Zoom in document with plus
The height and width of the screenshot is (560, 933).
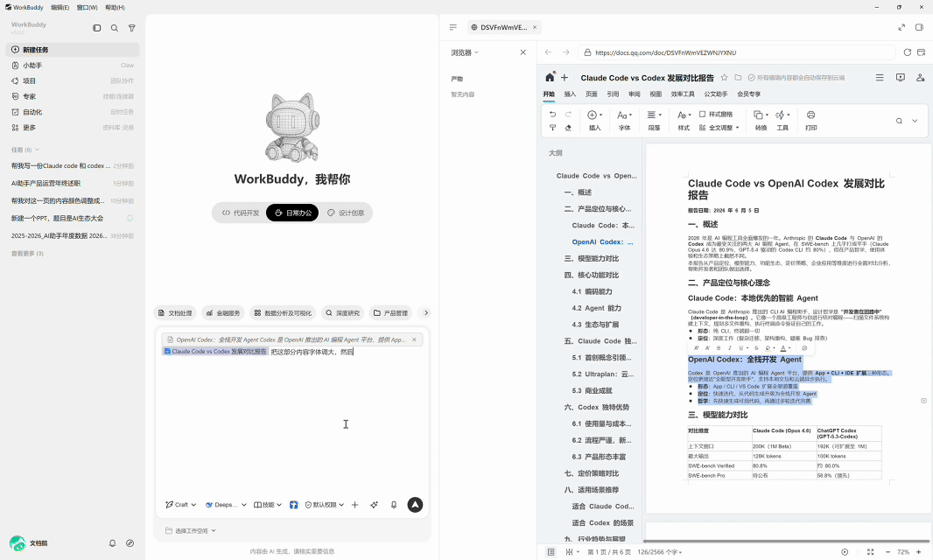tap(919, 552)
